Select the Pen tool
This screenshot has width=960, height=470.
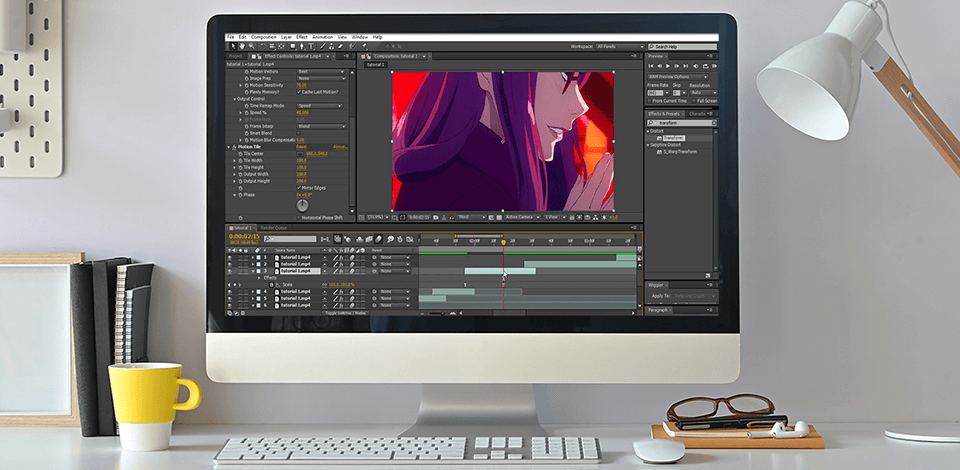302,47
